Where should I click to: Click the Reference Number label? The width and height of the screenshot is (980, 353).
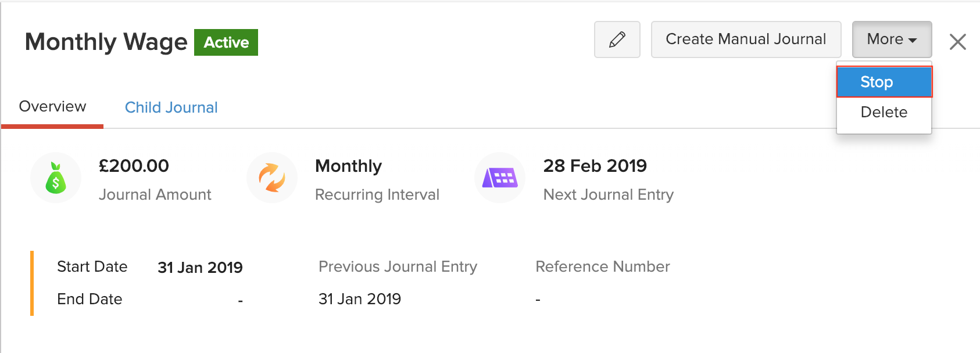click(x=602, y=266)
